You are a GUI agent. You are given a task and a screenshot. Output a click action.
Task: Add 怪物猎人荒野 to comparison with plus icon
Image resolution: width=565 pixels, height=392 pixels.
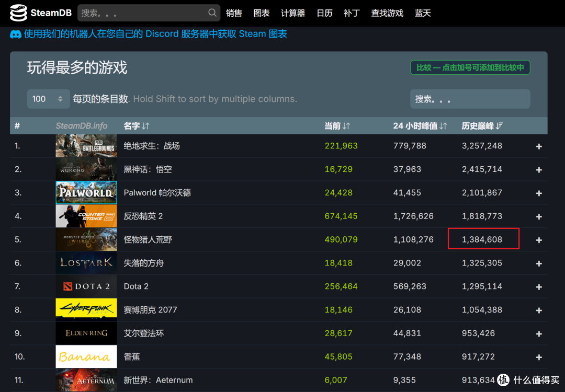(x=539, y=240)
